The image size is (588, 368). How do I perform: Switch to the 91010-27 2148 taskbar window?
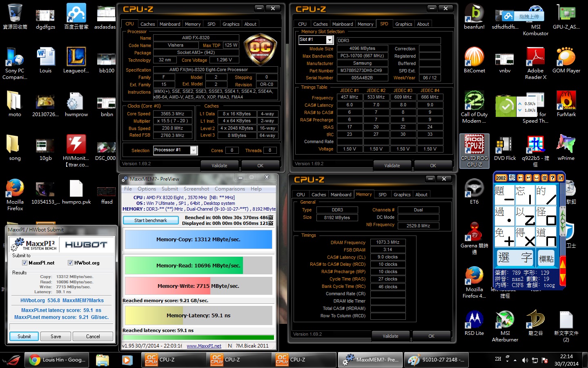(436, 360)
